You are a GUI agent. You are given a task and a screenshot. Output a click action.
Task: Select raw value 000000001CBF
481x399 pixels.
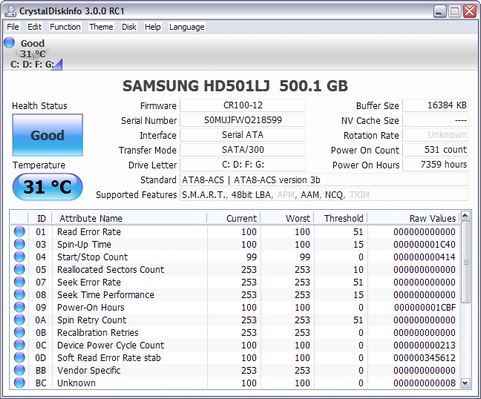[x=424, y=307]
